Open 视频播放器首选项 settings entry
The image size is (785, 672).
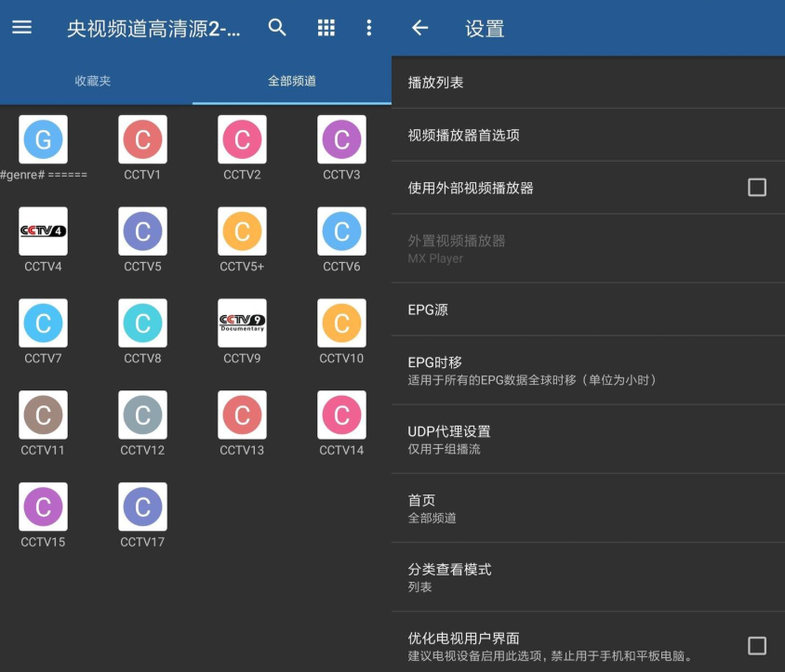(588, 135)
